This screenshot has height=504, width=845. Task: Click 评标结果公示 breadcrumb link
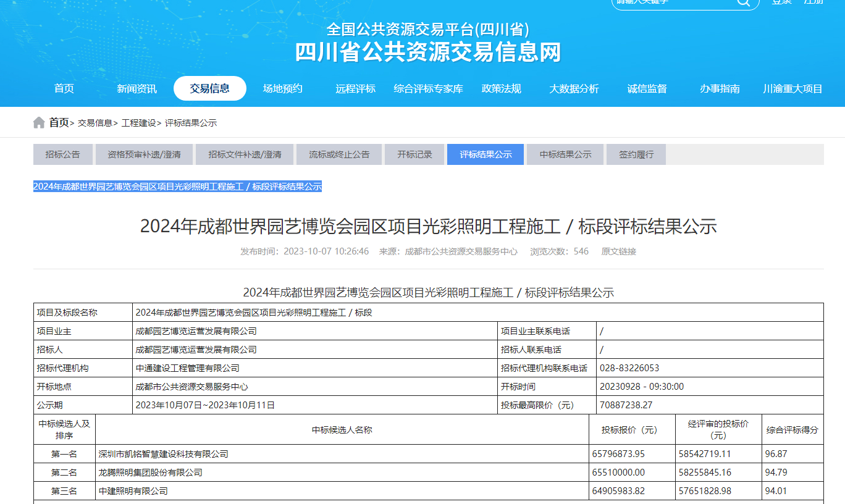tap(191, 123)
